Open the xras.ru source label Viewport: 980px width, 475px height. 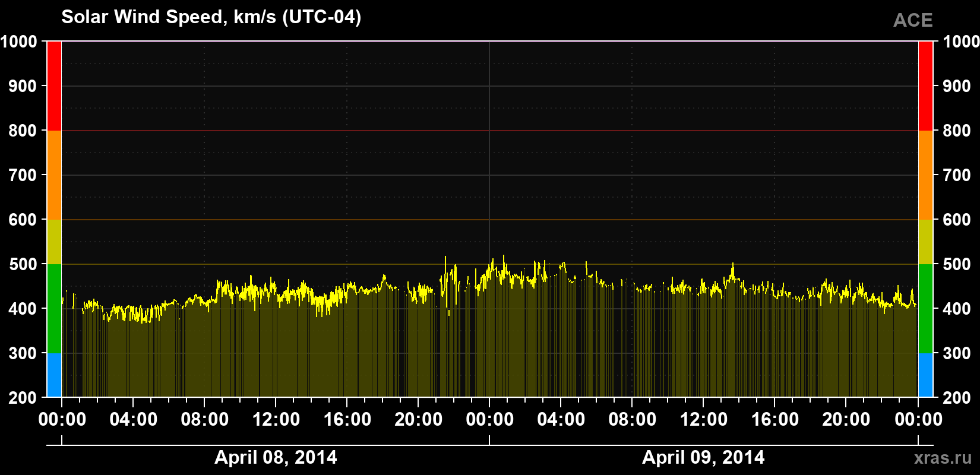click(943, 458)
